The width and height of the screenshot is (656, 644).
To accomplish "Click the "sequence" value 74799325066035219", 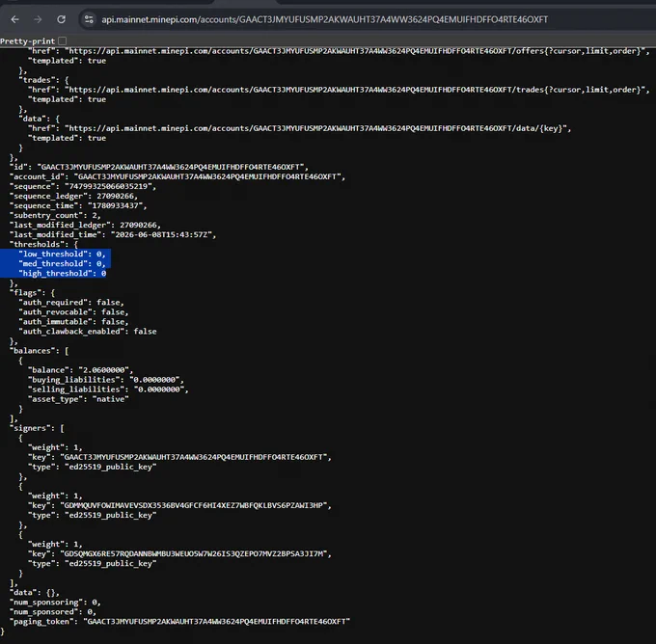I will coord(110,186).
